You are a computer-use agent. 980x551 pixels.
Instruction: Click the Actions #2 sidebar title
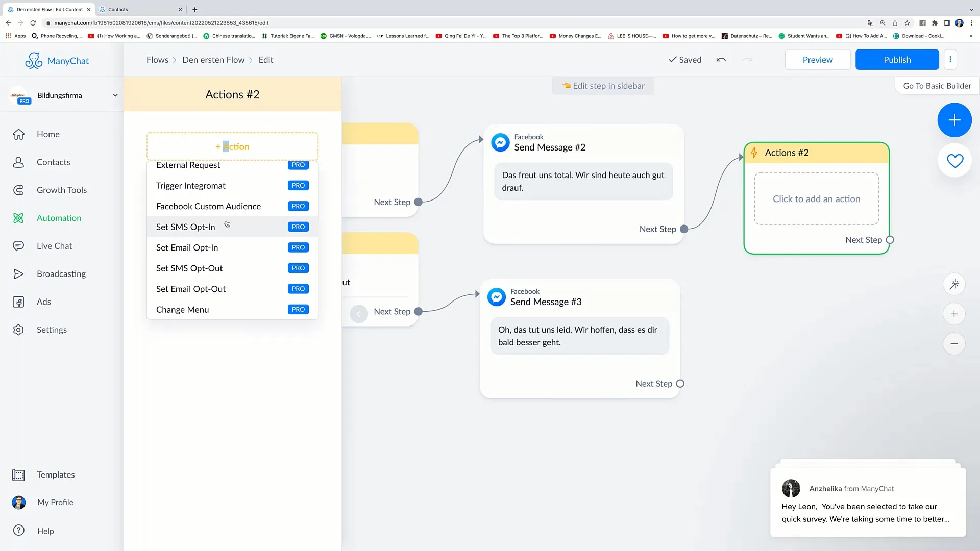coord(232,95)
